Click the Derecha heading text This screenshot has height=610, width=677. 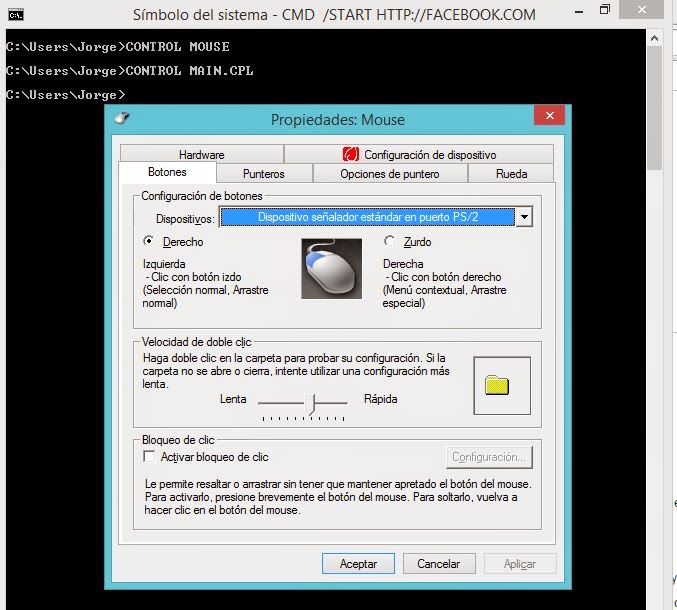point(403,264)
